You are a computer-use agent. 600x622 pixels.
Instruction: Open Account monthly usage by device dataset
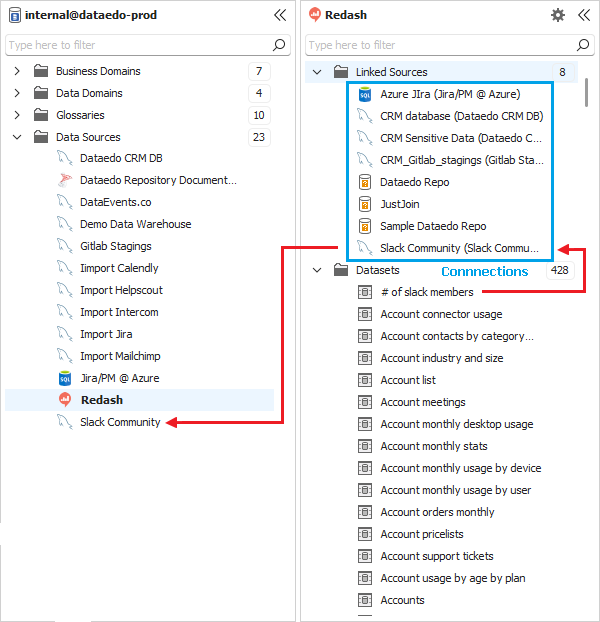[461, 468]
